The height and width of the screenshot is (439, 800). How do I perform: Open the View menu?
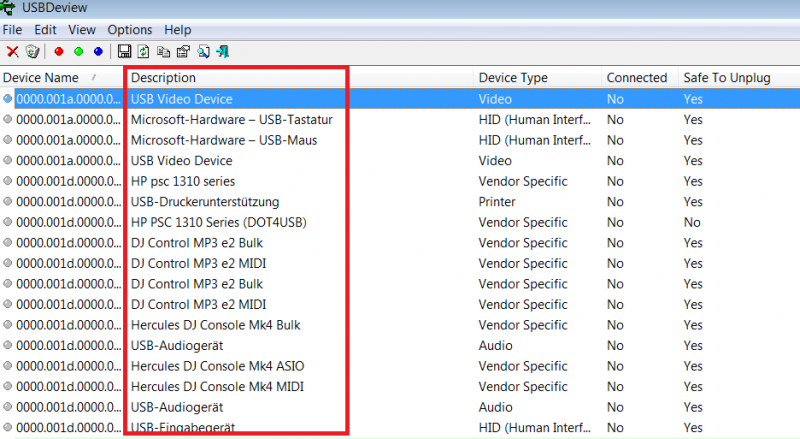83,30
